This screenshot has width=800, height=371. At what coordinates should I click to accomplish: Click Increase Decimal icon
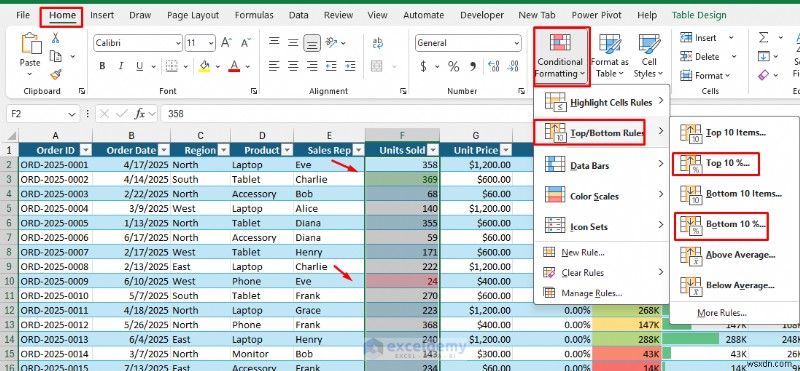[493, 66]
